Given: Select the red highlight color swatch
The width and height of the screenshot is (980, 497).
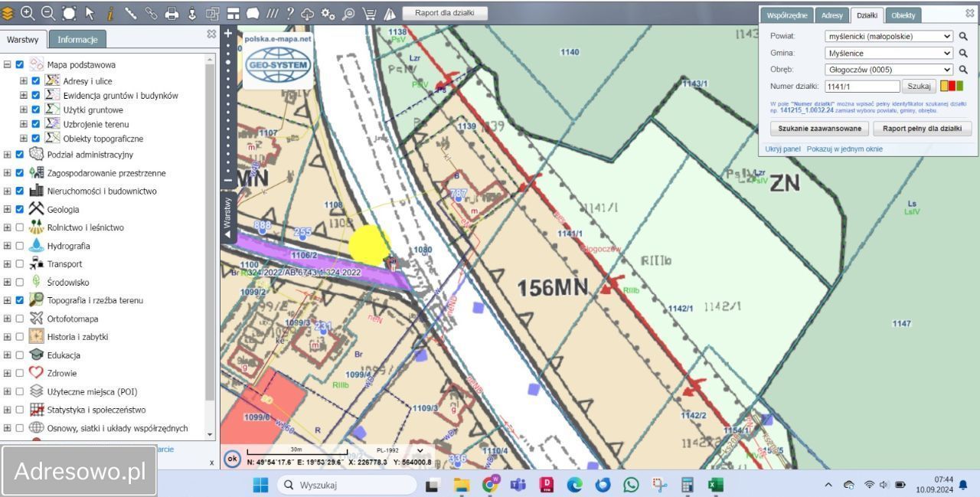Looking at the screenshot, I should coord(952,87).
